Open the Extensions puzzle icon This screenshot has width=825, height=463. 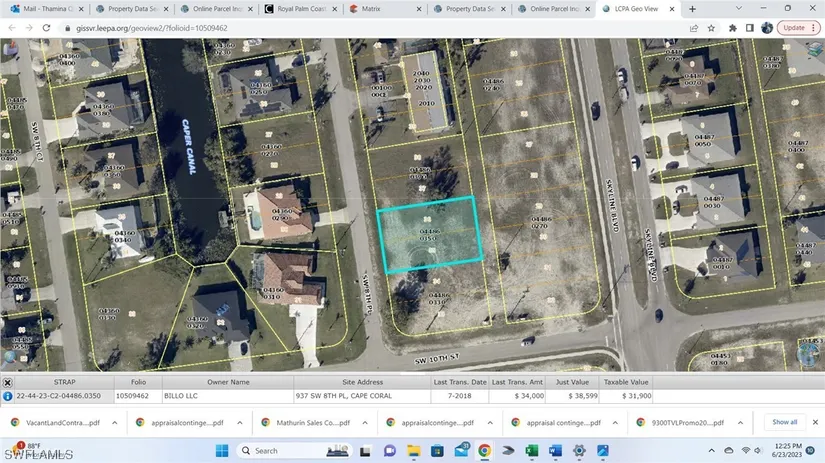point(732,28)
